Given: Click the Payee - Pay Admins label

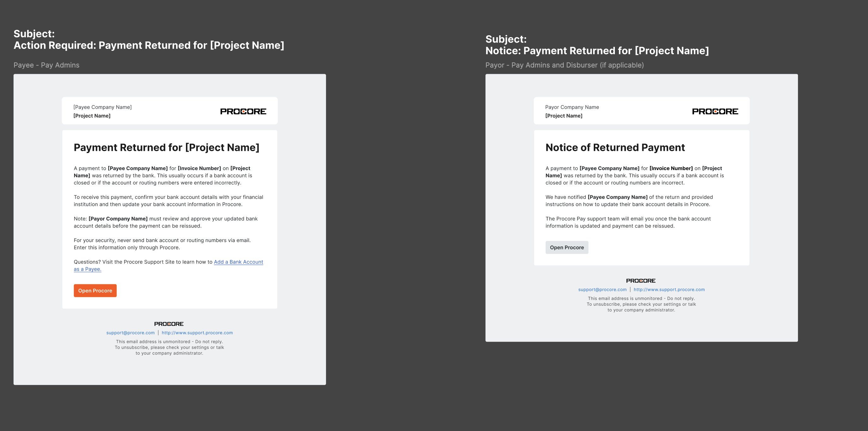Looking at the screenshot, I should (x=46, y=65).
